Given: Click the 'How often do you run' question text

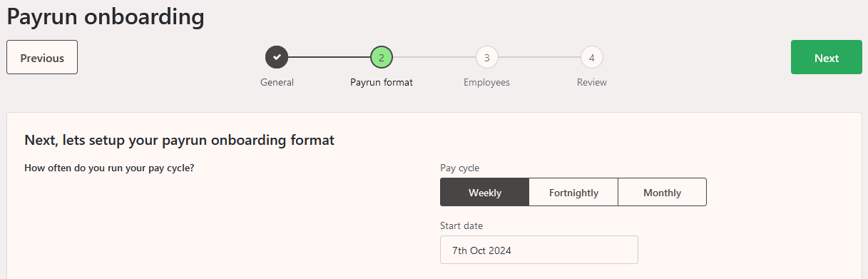Looking at the screenshot, I should click(109, 168).
